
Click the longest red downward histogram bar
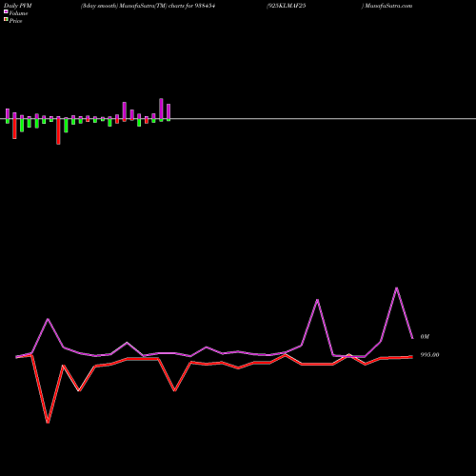(58, 131)
